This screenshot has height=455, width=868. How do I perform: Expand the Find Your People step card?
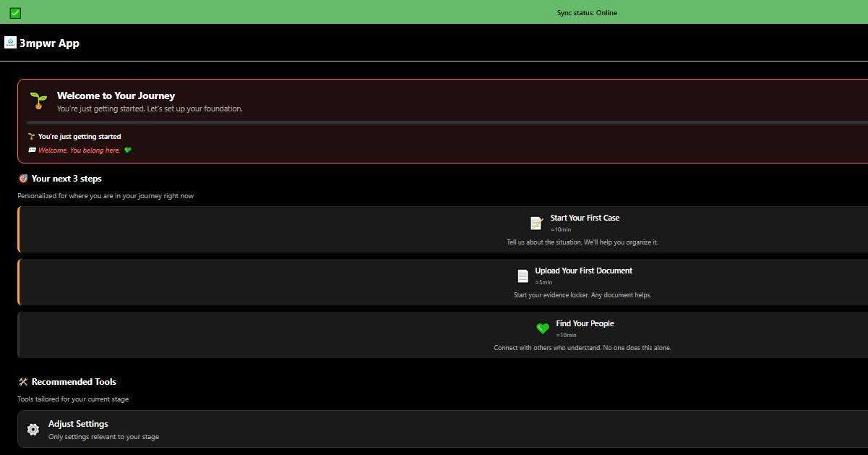(434, 335)
